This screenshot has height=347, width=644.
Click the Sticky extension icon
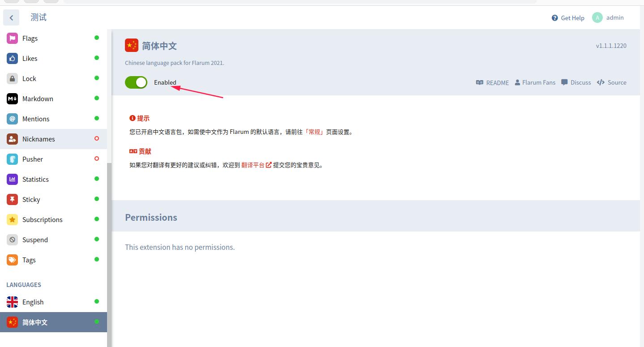(x=12, y=199)
